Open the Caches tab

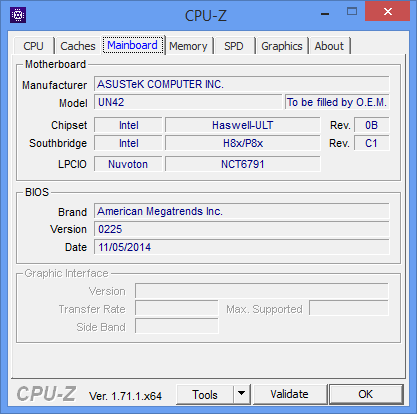78,46
